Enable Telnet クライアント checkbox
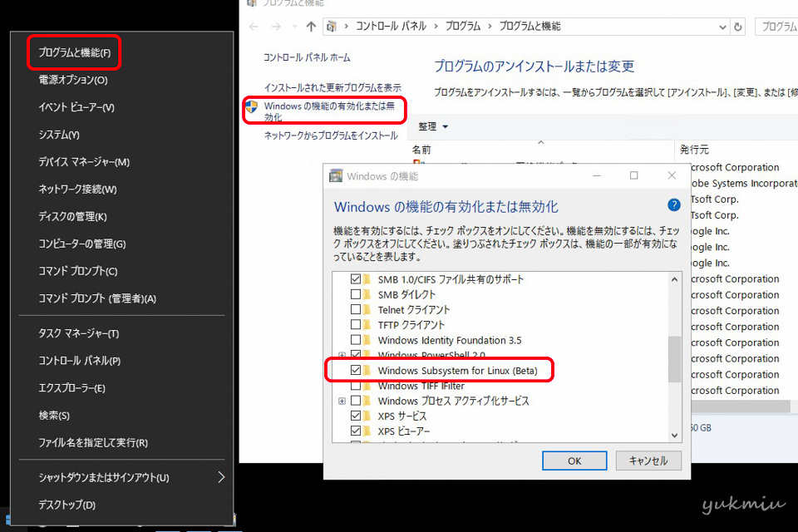The image size is (798, 532). tap(356, 309)
